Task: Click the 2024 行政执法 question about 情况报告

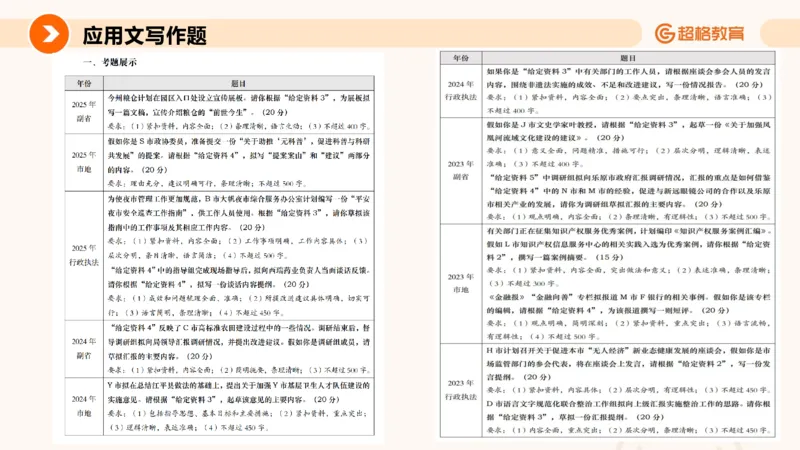Action: pos(629,91)
